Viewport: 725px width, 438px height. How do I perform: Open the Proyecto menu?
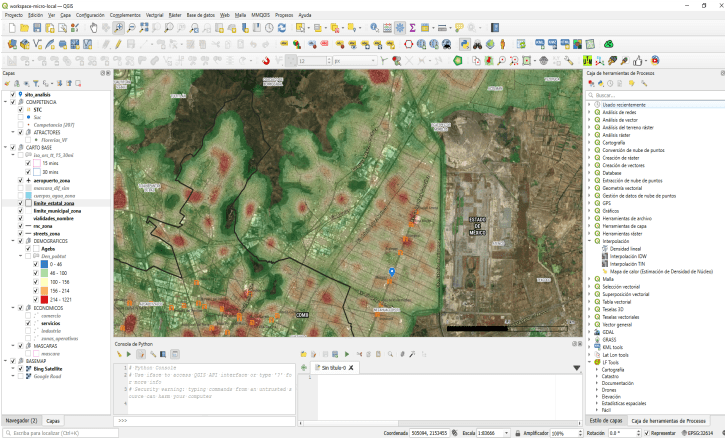14,15
